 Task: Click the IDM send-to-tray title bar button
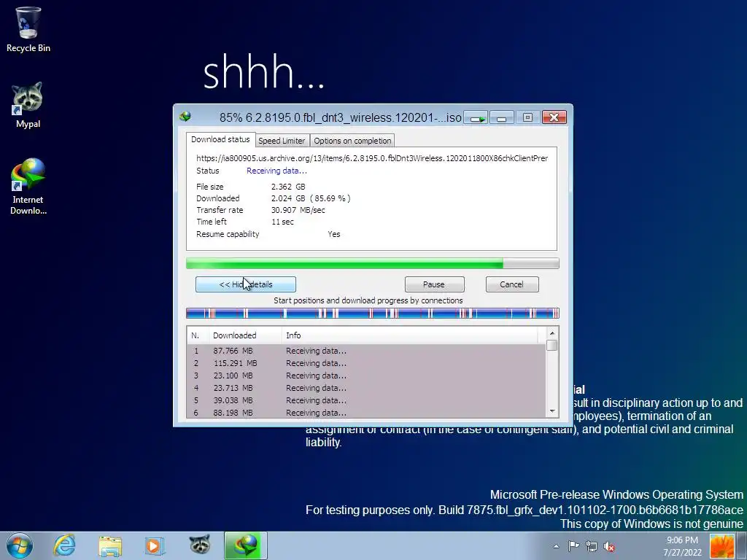point(476,117)
